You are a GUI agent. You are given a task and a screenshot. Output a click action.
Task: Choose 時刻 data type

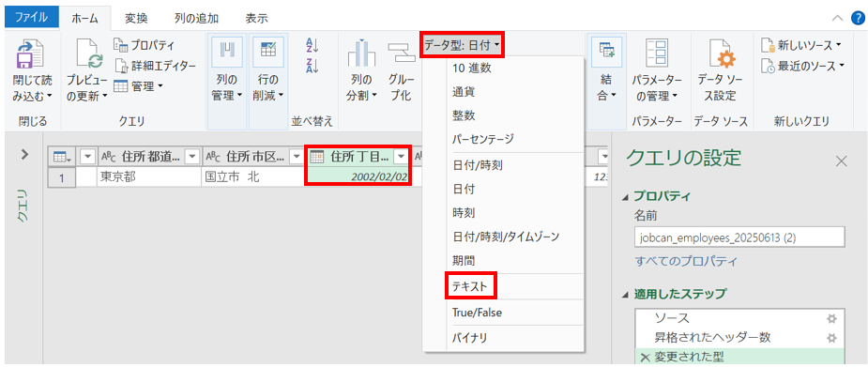pos(463,212)
